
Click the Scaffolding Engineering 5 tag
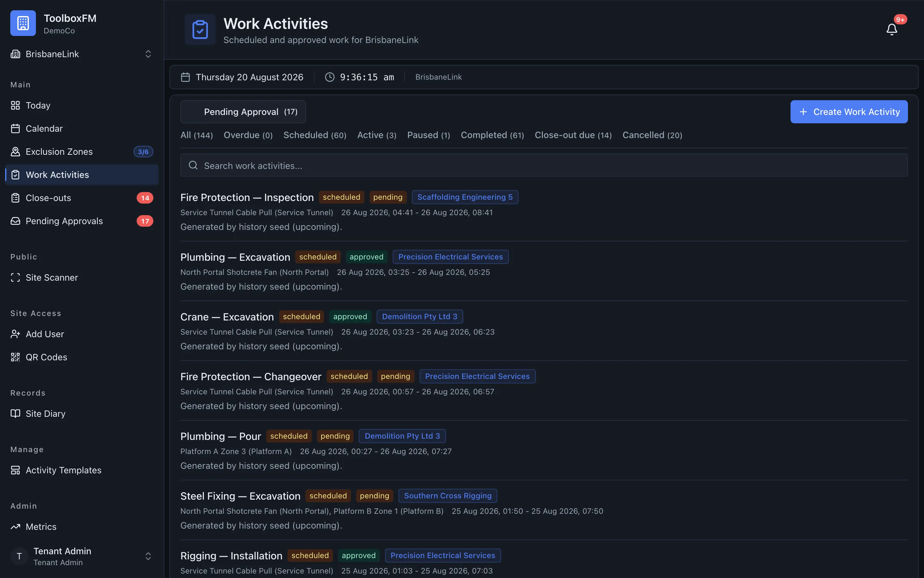point(465,197)
